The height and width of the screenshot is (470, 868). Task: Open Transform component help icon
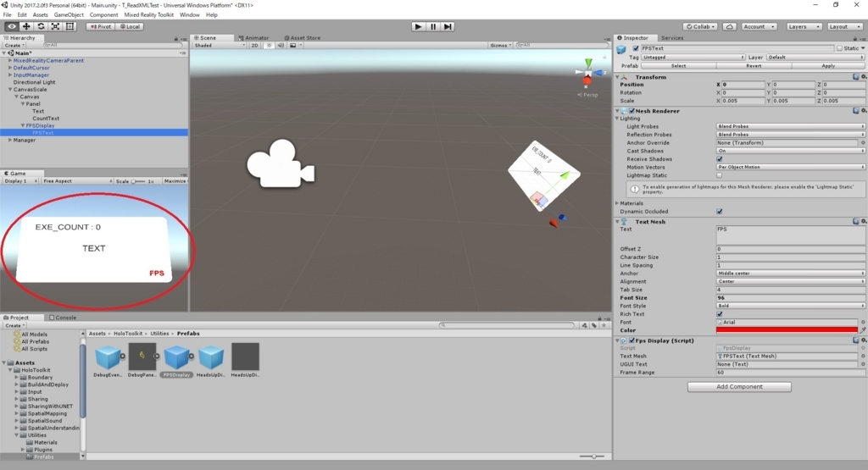point(856,77)
